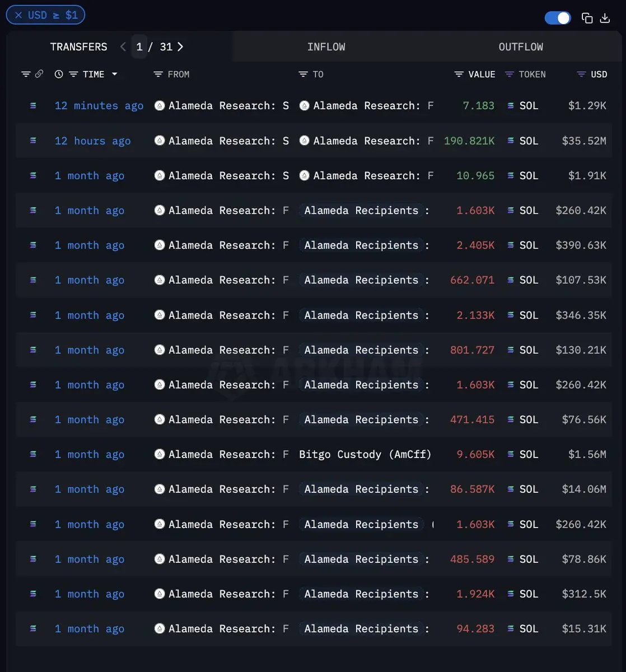Click the 94.283 value cell
Image resolution: width=626 pixels, height=672 pixels.
pos(476,628)
